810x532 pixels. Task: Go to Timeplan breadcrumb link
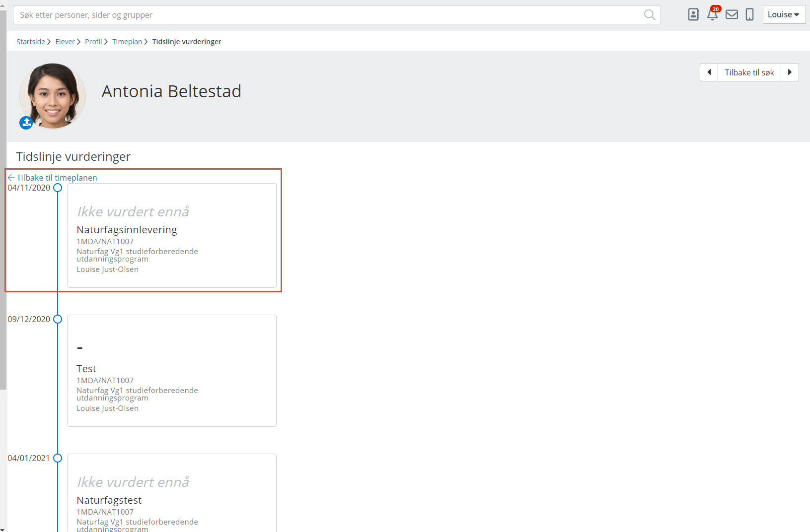[x=127, y=42]
